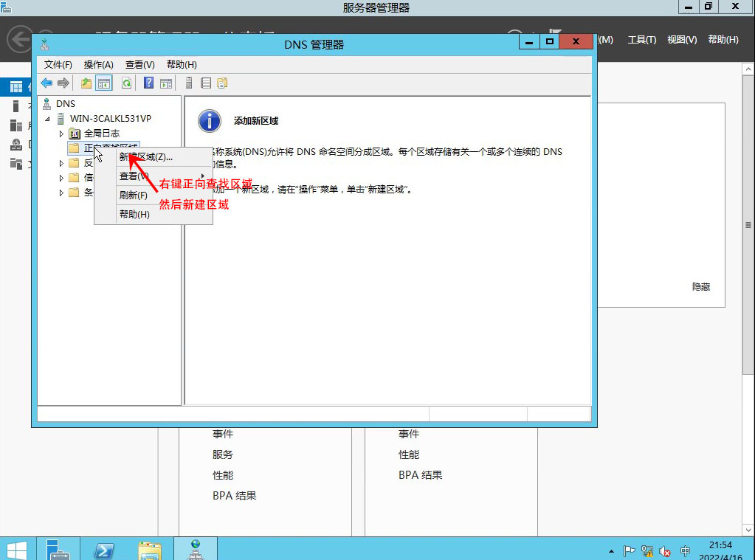Expand the 信 folder node in tree
The width and height of the screenshot is (755, 560).
pyautogui.click(x=61, y=178)
